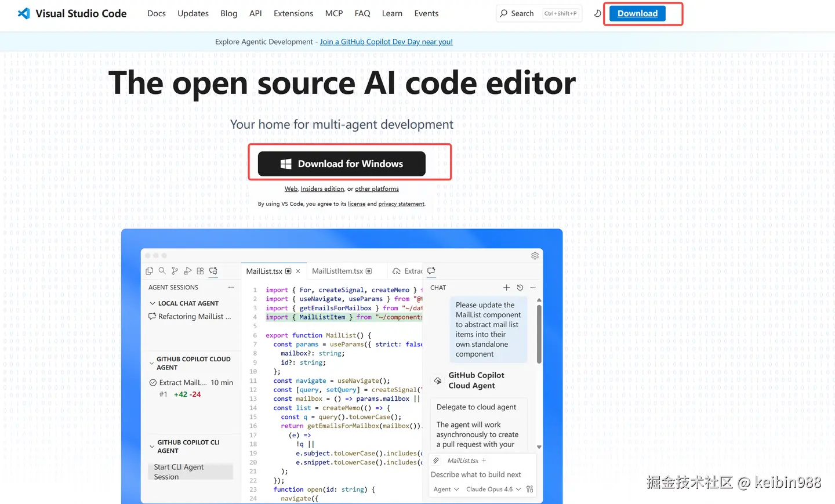The width and height of the screenshot is (835, 504).
Task: Open the Insiders edition link
Action: click(322, 189)
